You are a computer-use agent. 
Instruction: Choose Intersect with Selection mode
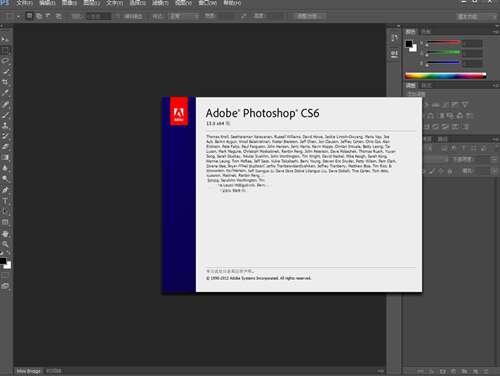pyautogui.click(x=58, y=16)
